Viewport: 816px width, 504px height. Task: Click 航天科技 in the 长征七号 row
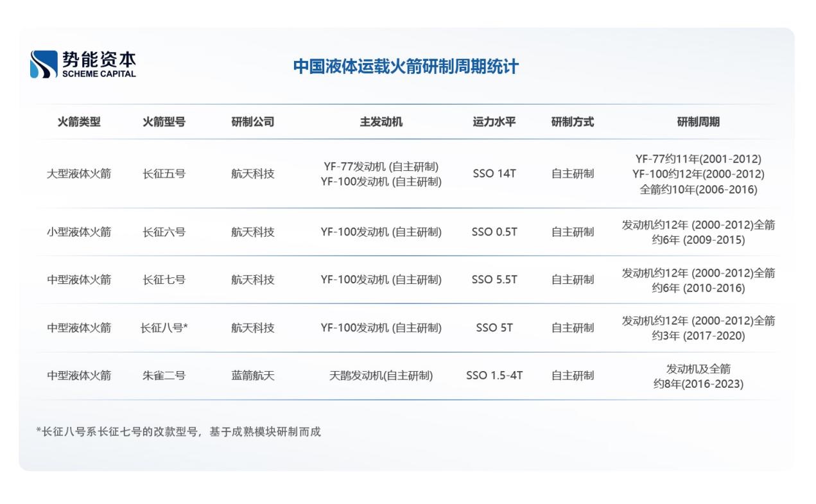[x=253, y=279]
